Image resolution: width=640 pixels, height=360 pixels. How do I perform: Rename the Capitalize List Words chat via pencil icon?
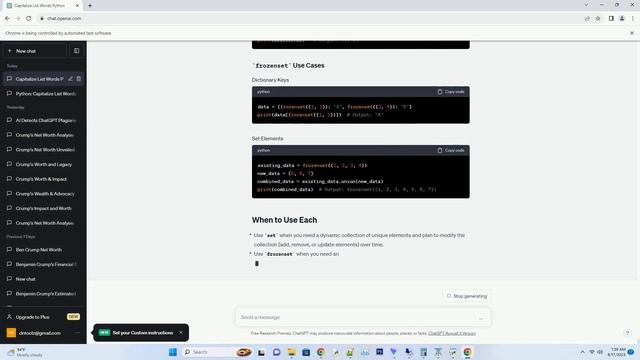pos(71,79)
